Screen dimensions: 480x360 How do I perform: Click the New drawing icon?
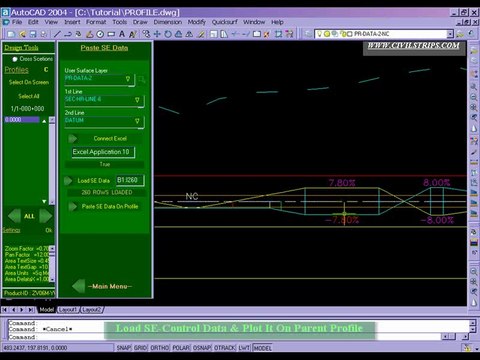click(11, 34)
